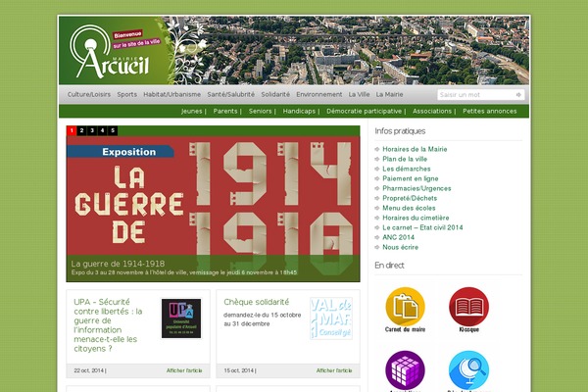Click the search submit arrow icon
This screenshot has width=588, height=392.
tap(518, 94)
